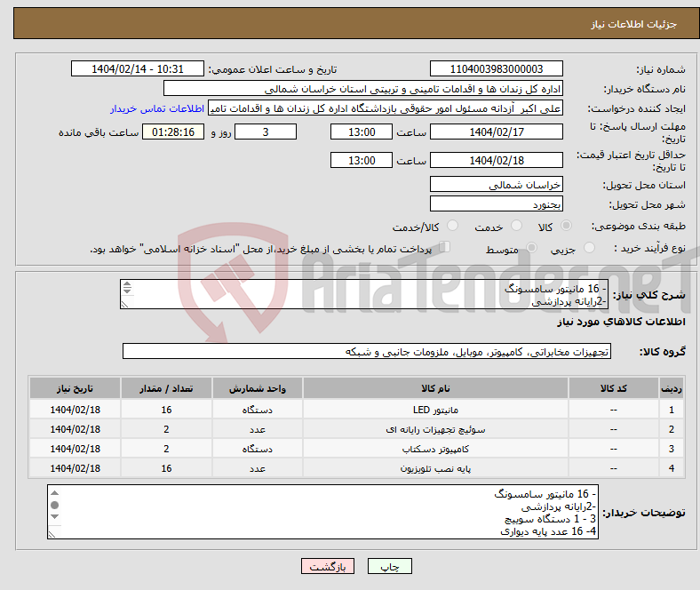This screenshot has width=700, height=590.
Task: Click resize handle of general description box
Action: click(x=124, y=304)
